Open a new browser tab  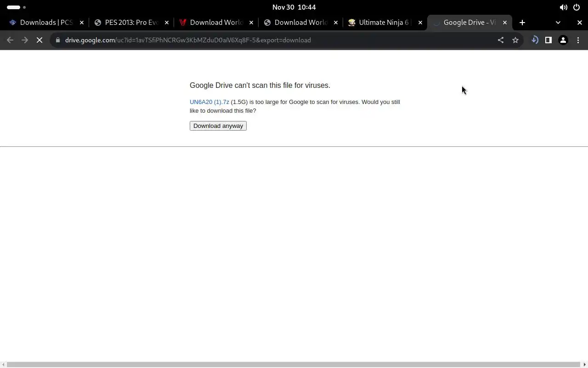pos(522,22)
